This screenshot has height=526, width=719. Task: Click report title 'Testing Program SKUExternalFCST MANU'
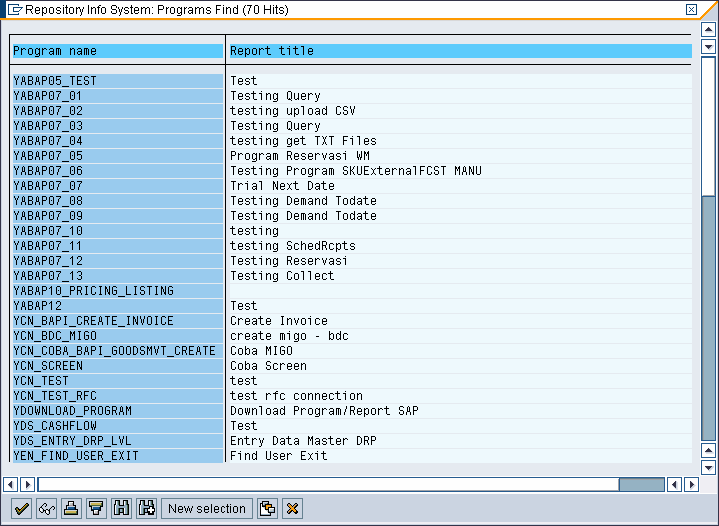(356, 171)
